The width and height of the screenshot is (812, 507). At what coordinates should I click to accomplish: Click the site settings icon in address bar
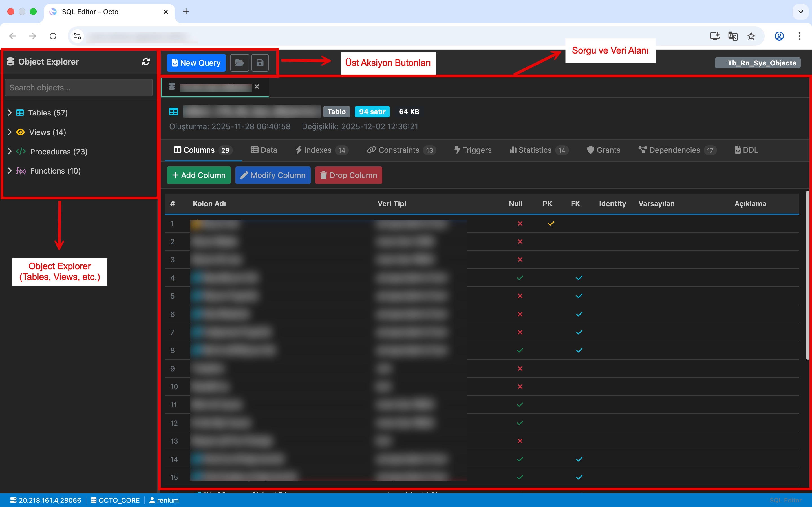point(77,36)
